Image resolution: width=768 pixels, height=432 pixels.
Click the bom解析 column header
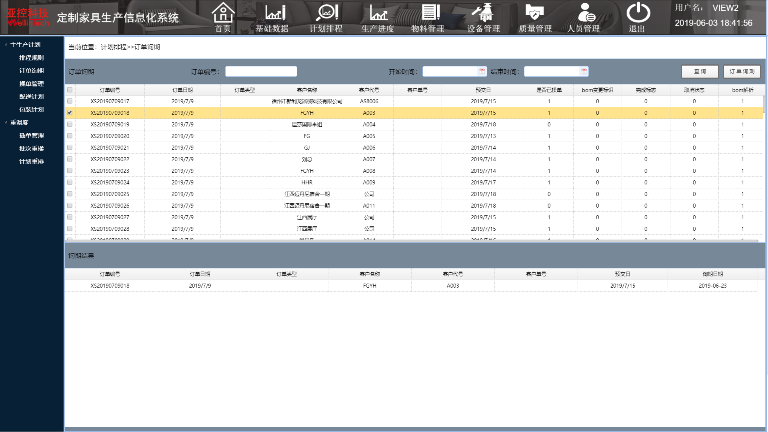[x=742, y=90]
